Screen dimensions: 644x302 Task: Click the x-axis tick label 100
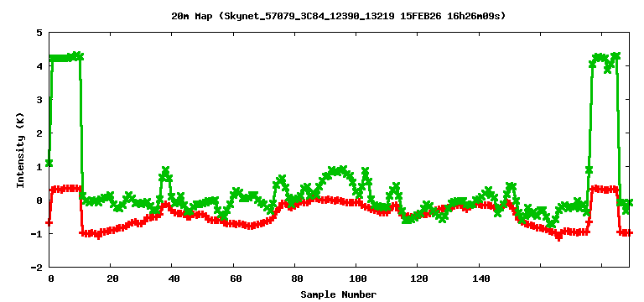(x=358, y=279)
